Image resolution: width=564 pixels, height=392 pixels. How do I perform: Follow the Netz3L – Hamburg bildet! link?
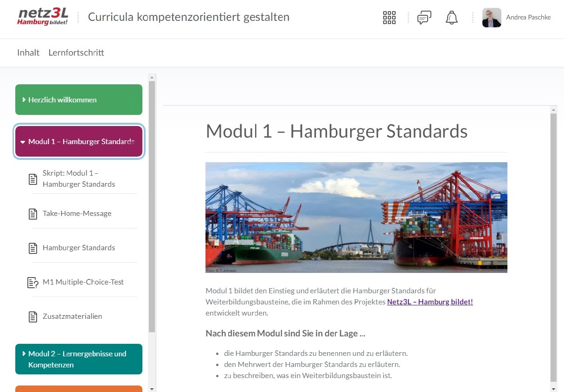tap(430, 302)
